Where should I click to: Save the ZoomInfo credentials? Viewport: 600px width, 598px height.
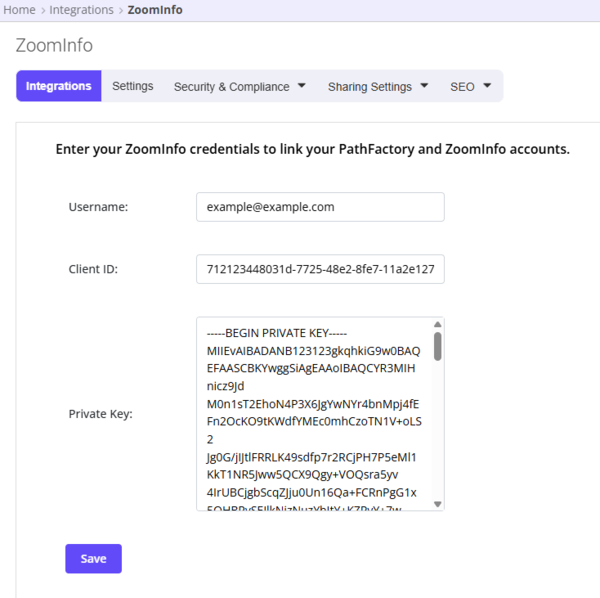[93, 559]
